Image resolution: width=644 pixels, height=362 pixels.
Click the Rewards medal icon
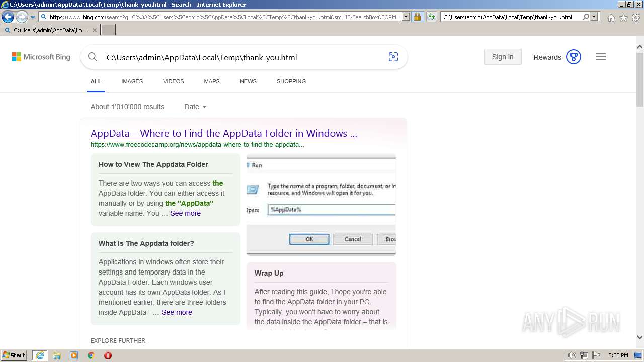click(574, 57)
